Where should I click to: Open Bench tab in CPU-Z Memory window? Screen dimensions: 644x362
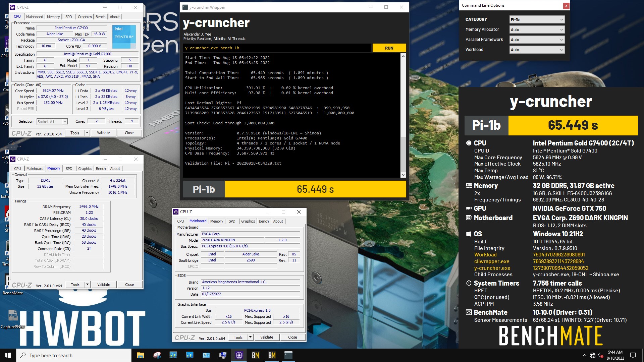click(101, 169)
